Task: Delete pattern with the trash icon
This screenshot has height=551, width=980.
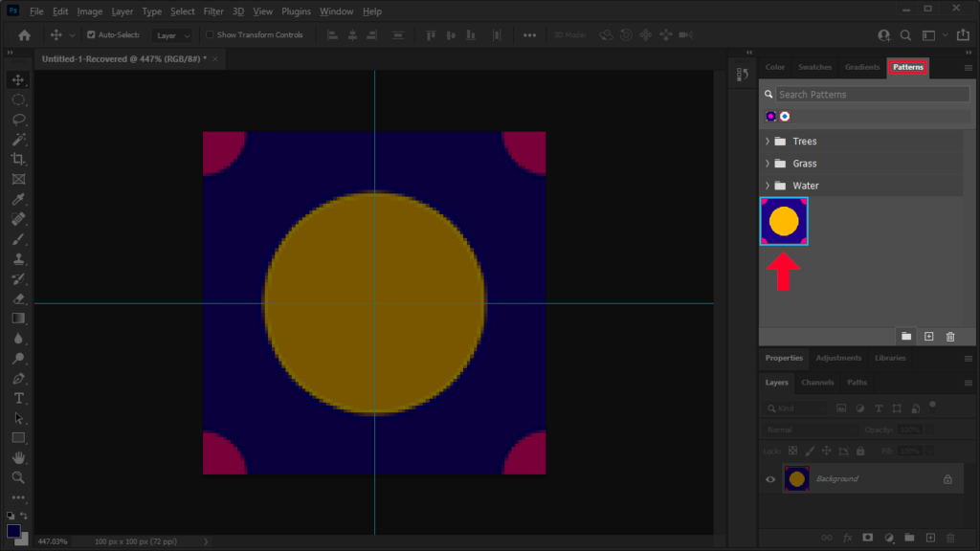Action: point(949,336)
